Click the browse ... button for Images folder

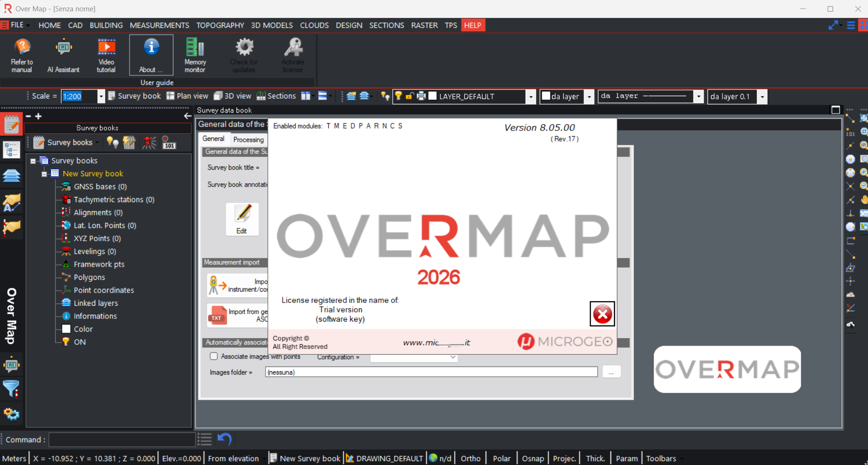pos(611,372)
